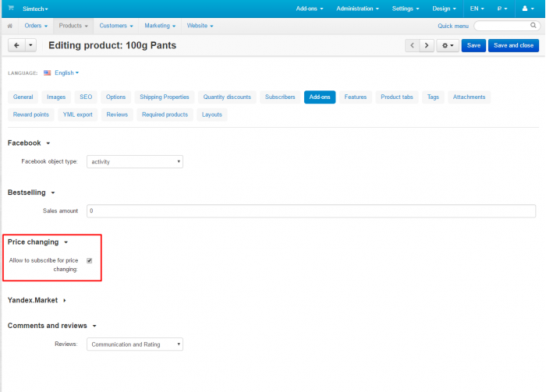
Task: Open the Settings menu
Action: [x=406, y=9]
